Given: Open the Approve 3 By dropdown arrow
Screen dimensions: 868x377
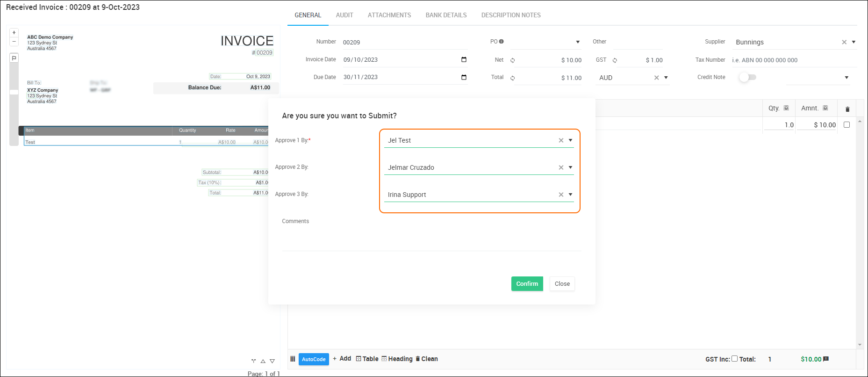Looking at the screenshot, I should pyautogui.click(x=570, y=195).
